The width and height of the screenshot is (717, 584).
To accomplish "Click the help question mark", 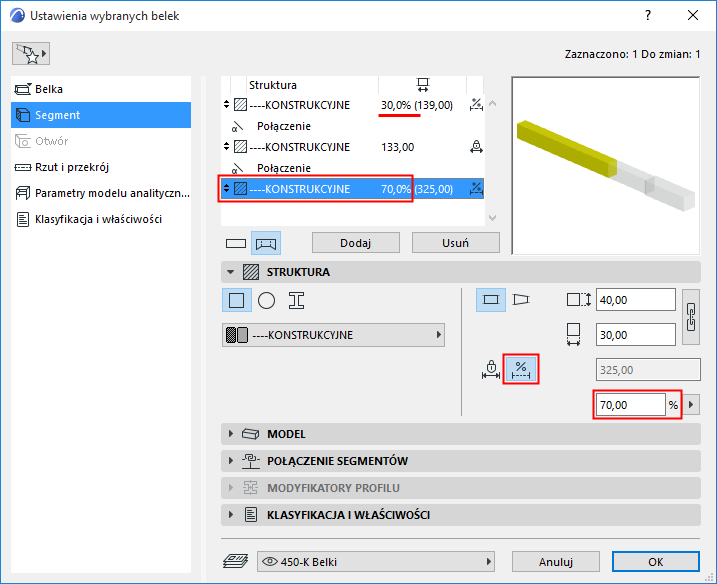I will (647, 15).
